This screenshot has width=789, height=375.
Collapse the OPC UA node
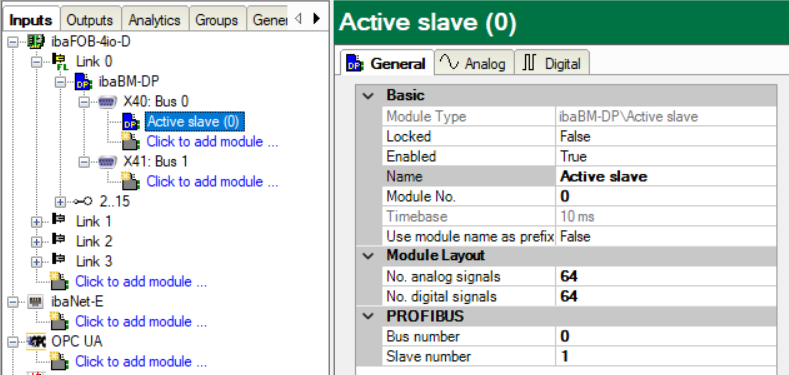(13, 341)
